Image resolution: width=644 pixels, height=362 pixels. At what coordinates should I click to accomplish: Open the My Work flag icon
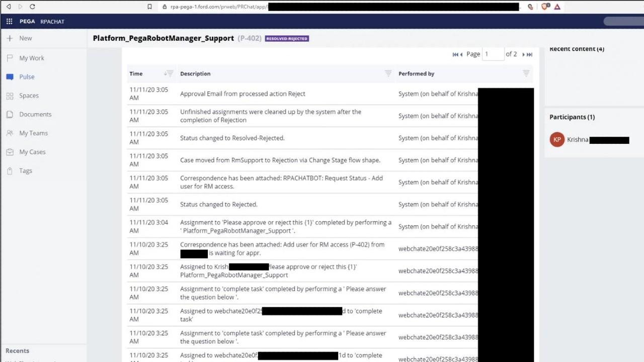(10, 58)
